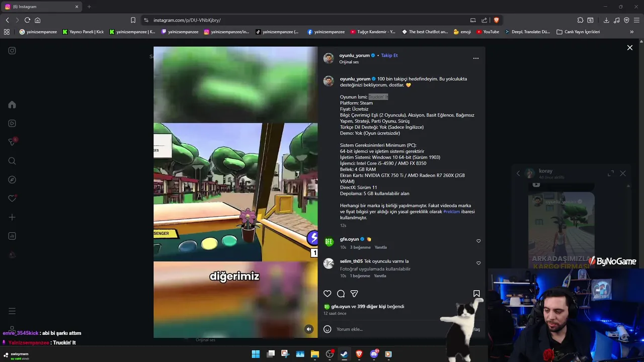Open Brave browser from taskbar
644x362 pixels.
[x=359, y=354]
